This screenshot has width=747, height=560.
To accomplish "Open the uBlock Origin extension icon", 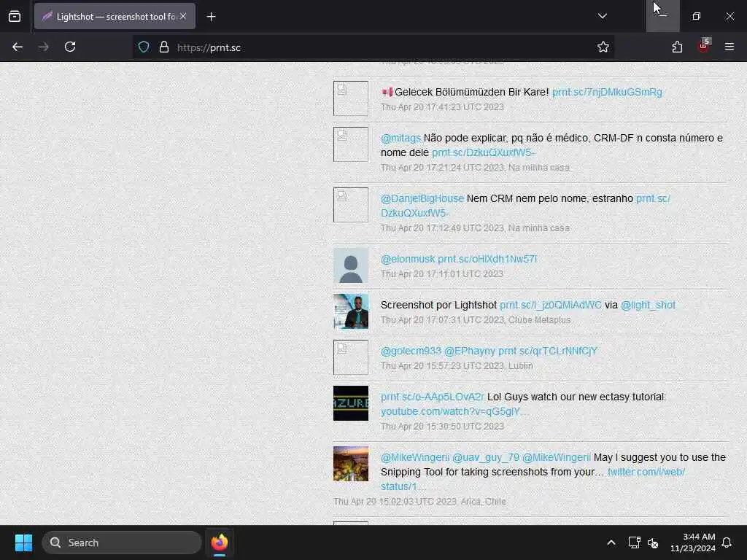I will pyautogui.click(x=703, y=47).
